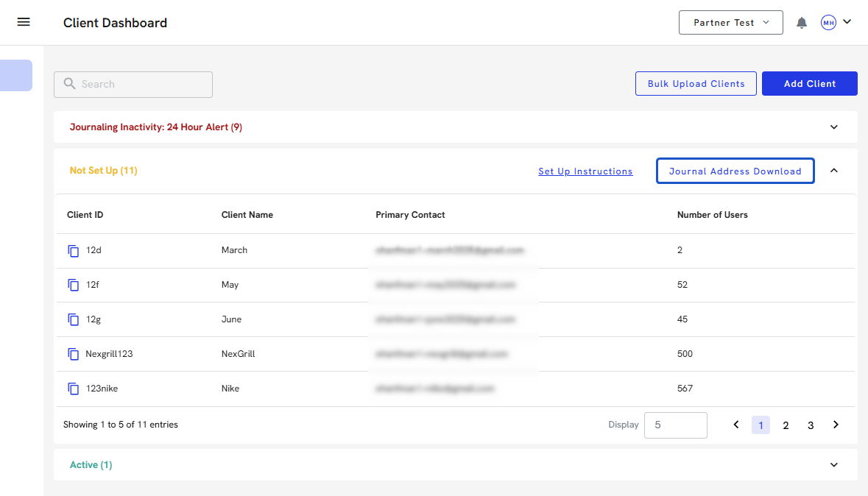868x496 pixels.
Task: Open the Set Up Instructions link
Action: (x=585, y=171)
